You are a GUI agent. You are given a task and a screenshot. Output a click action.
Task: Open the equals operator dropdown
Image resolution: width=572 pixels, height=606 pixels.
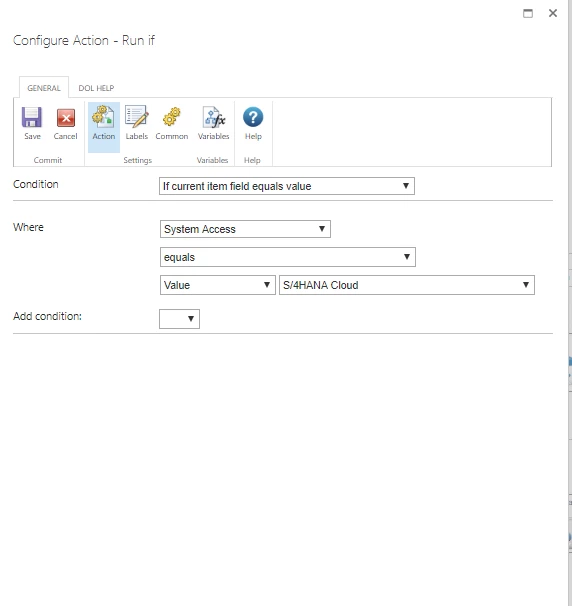(288, 257)
